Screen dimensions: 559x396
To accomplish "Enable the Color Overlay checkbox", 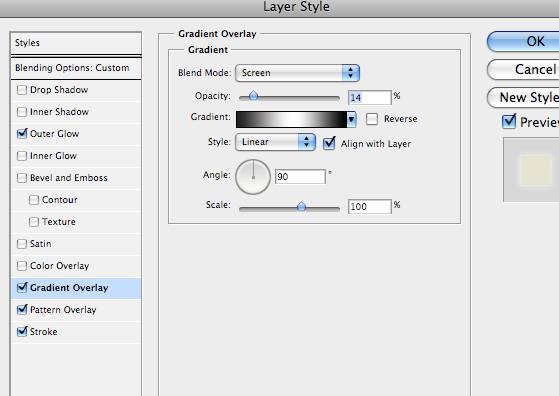I will [x=22, y=266].
